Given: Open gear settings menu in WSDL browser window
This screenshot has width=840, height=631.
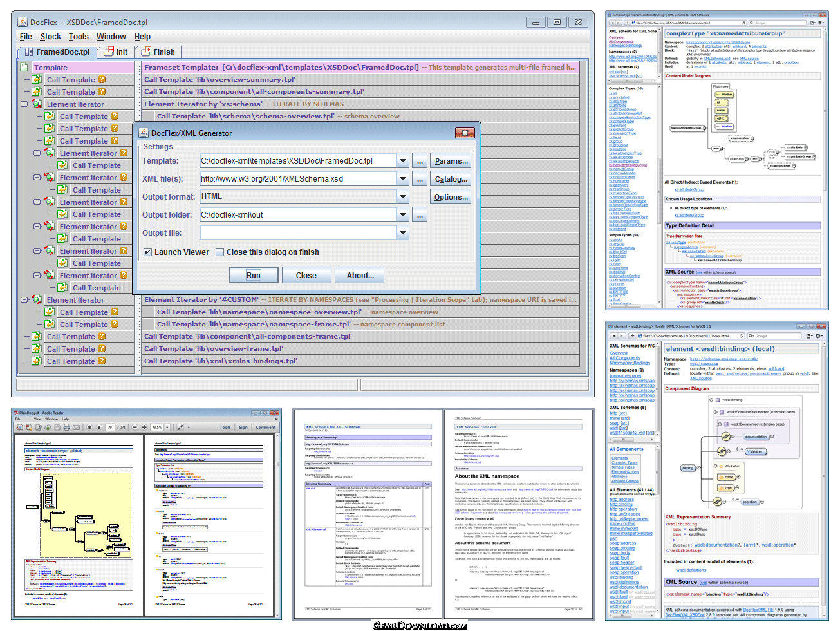Looking at the screenshot, I should [x=819, y=335].
